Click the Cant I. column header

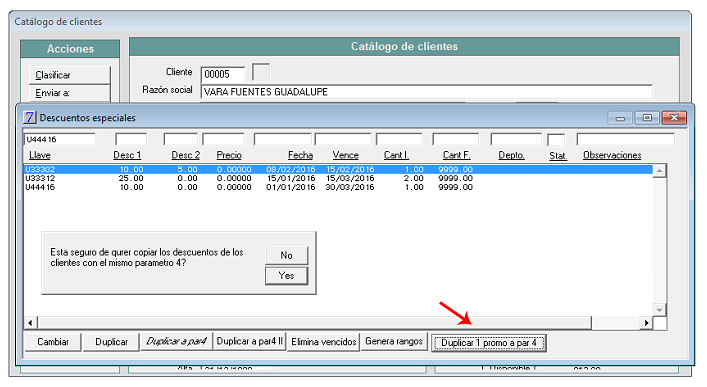[x=396, y=155]
